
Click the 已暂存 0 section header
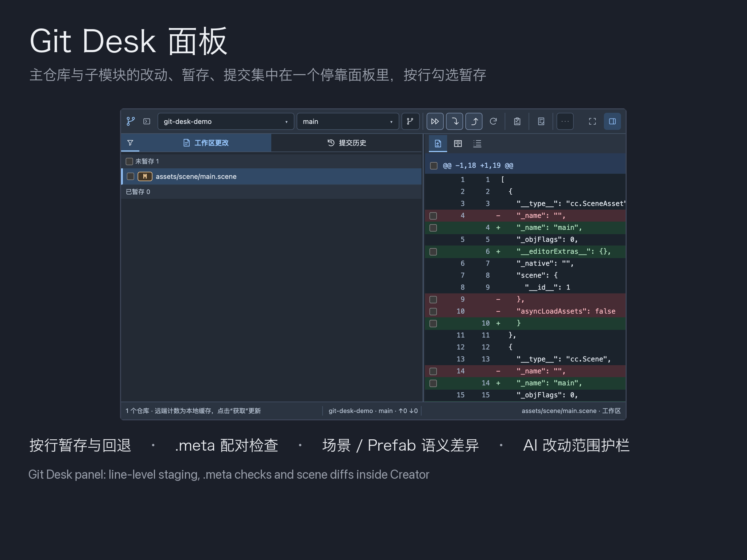(272, 192)
